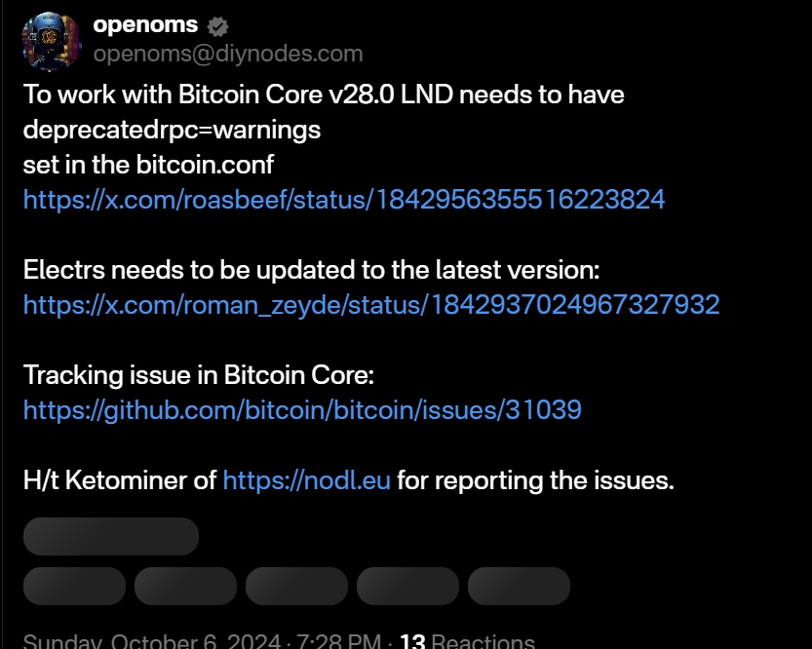Screen dimensions: 812x649
Task: Click the verified badge beside openoms
Action: (218, 26)
